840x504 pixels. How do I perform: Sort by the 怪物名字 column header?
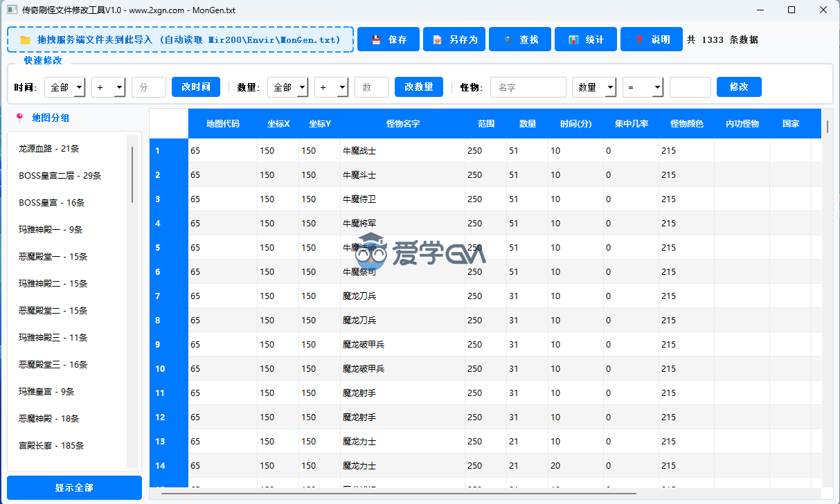pyautogui.click(x=402, y=124)
